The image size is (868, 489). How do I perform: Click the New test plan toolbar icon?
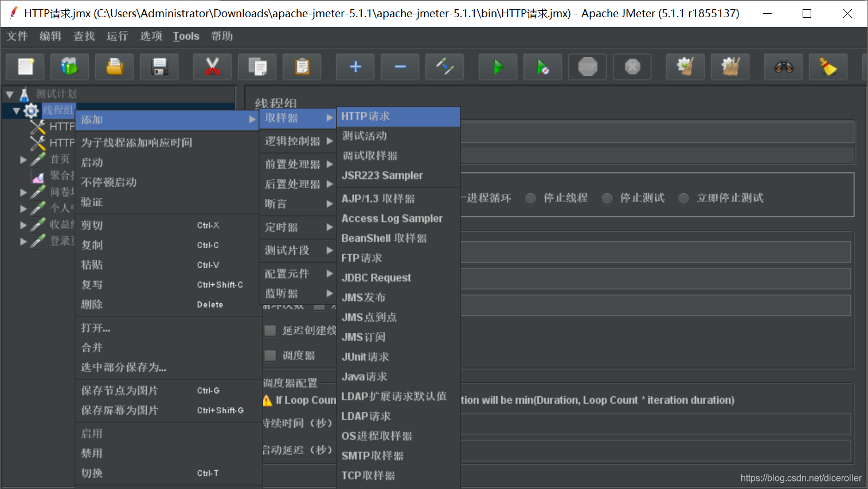[25, 66]
